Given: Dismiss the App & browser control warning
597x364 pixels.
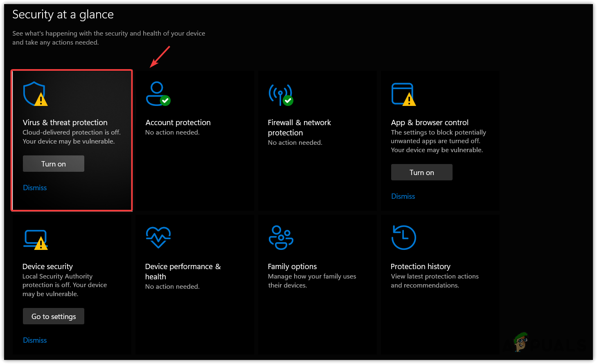Looking at the screenshot, I should [x=403, y=196].
